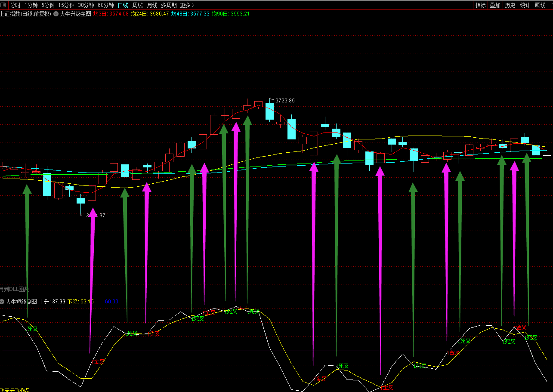Switch to the 日线 daily chart
This screenshot has height=392, width=553.
click(123, 5)
